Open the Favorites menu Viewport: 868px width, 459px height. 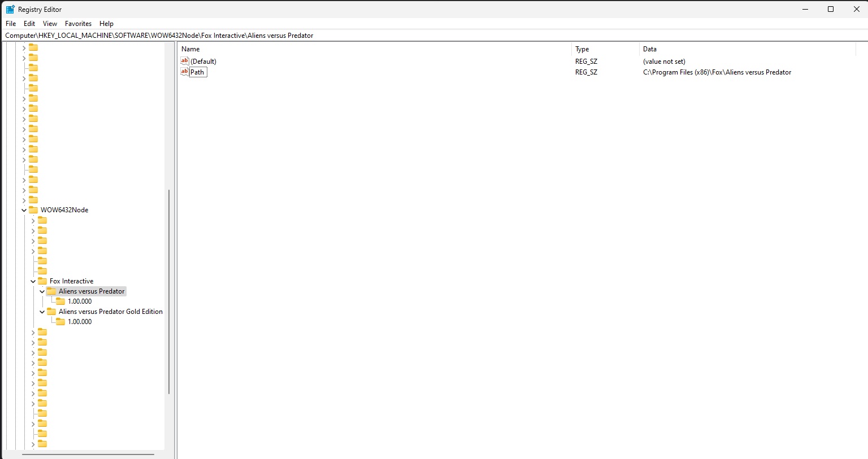78,24
